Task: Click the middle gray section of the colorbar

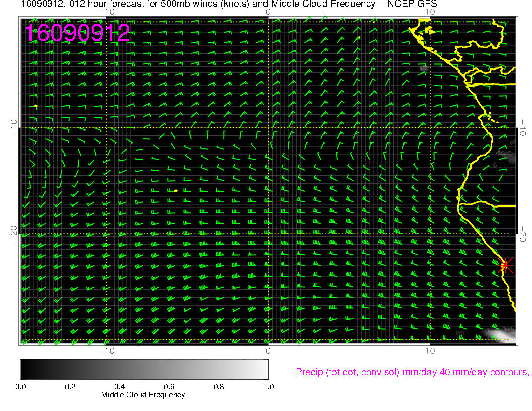Action: point(144,369)
